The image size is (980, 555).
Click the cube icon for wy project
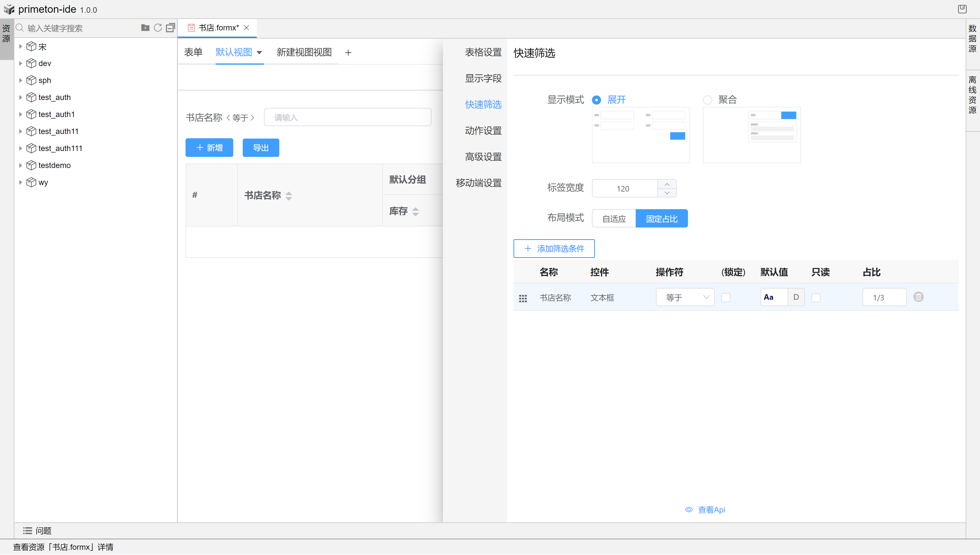point(31,182)
